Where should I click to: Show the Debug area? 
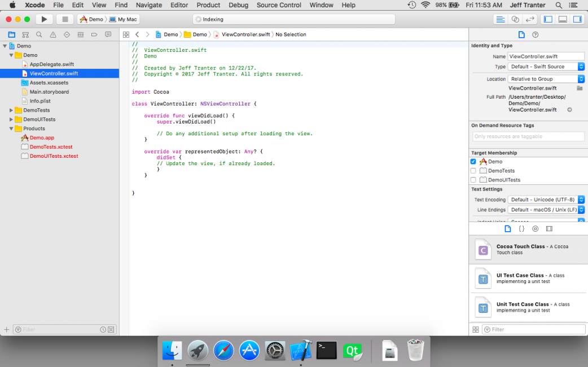coord(563,19)
